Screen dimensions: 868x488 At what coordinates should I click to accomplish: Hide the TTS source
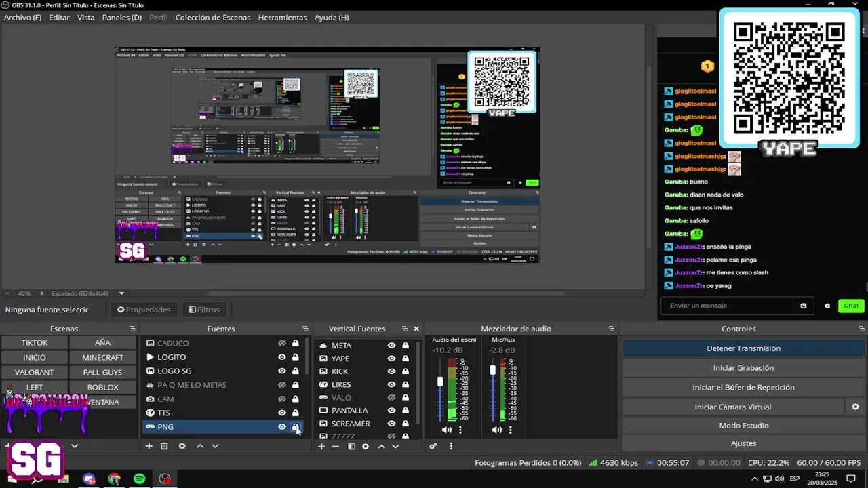282,413
